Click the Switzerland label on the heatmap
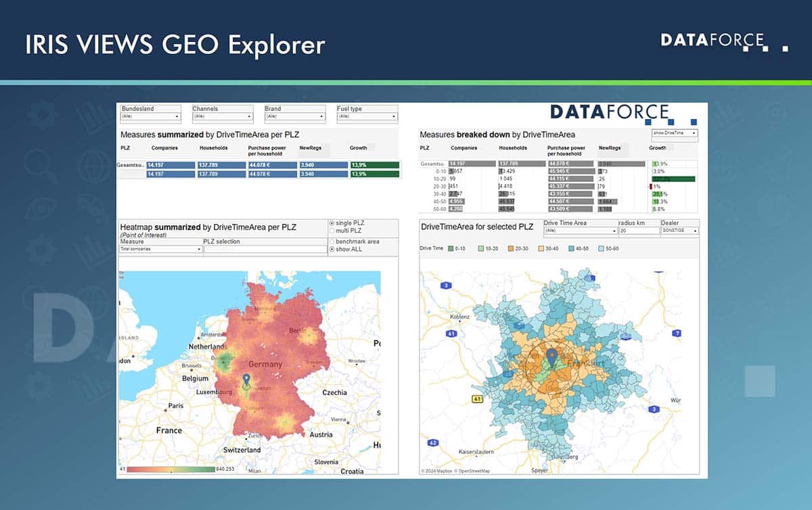 [242, 450]
